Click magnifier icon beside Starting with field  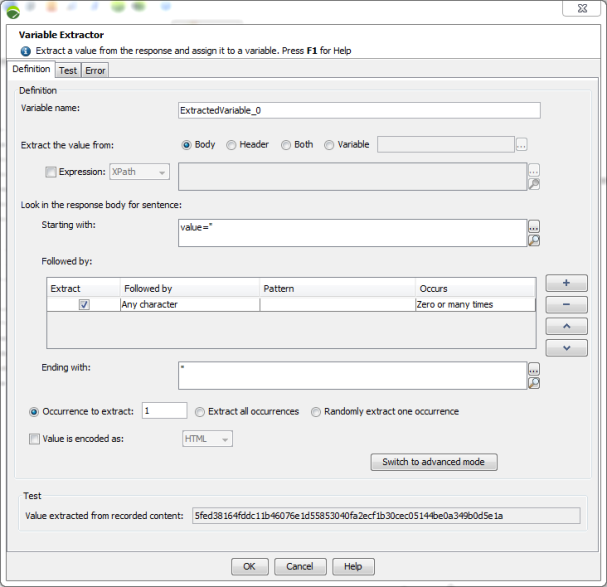(534, 240)
